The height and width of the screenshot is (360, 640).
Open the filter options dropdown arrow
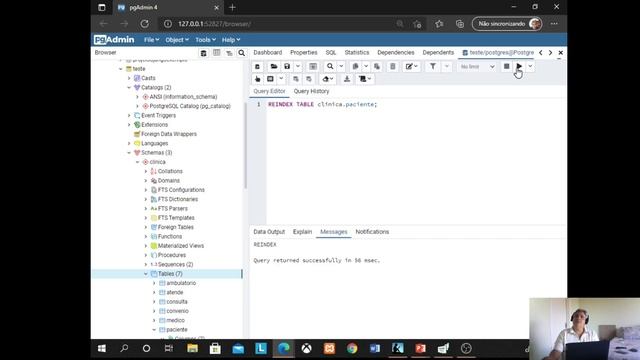point(447,67)
